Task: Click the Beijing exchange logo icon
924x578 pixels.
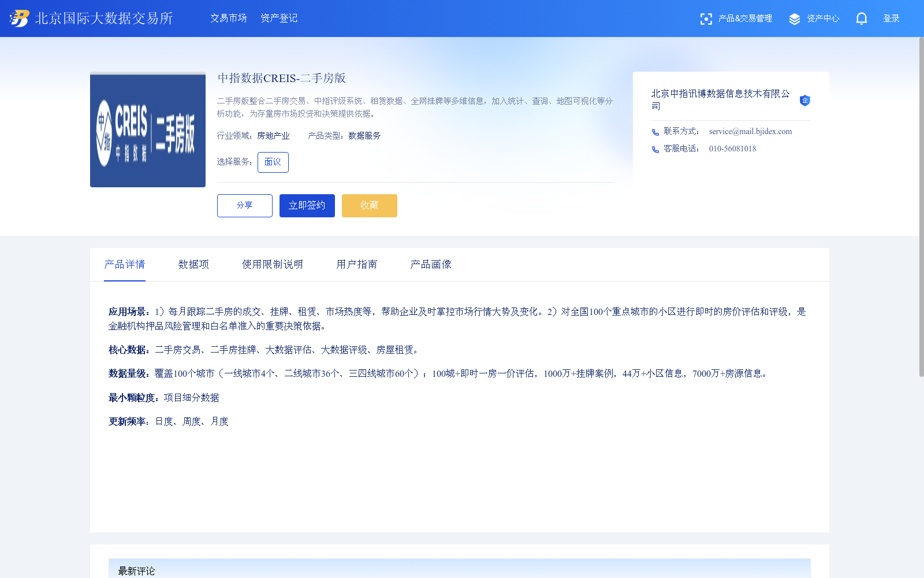Action: tap(18, 18)
